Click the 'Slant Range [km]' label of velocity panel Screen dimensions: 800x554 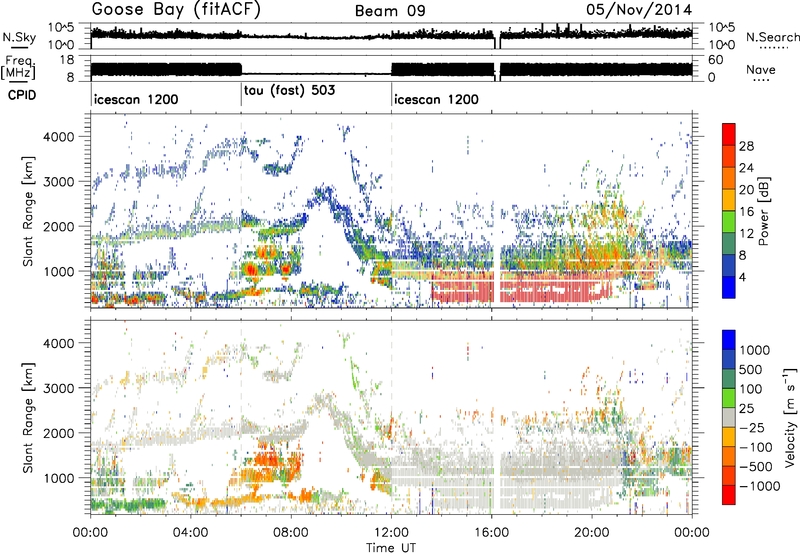click(28, 417)
